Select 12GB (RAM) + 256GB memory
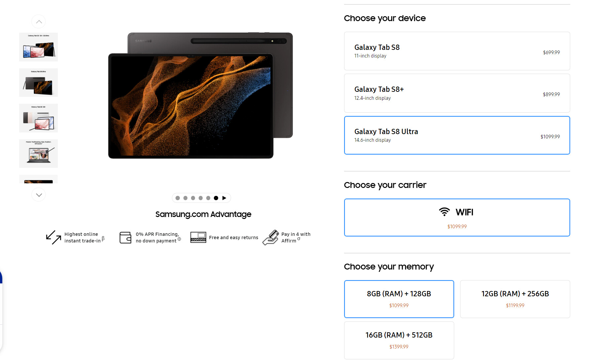594x364 pixels. coord(515,299)
